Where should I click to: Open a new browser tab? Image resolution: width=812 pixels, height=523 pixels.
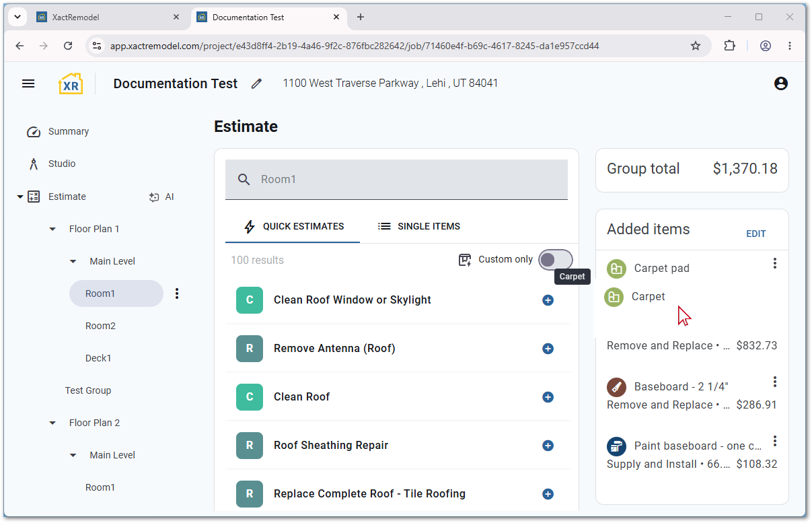361,18
